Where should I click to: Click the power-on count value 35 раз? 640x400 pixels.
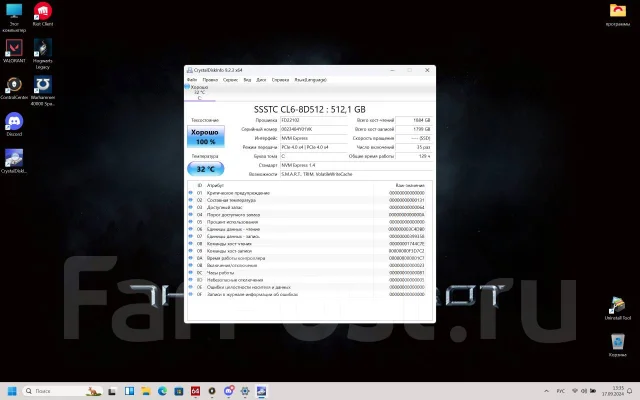[413, 147]
